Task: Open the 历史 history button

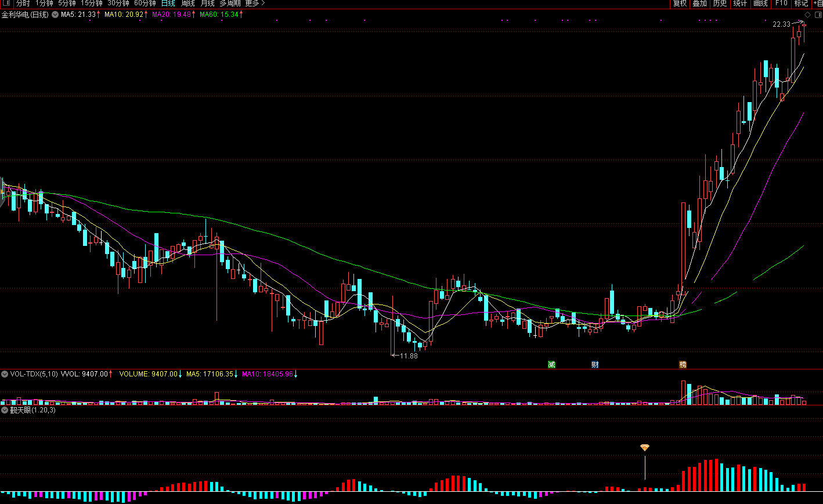Action: click(x=720, y=3)
